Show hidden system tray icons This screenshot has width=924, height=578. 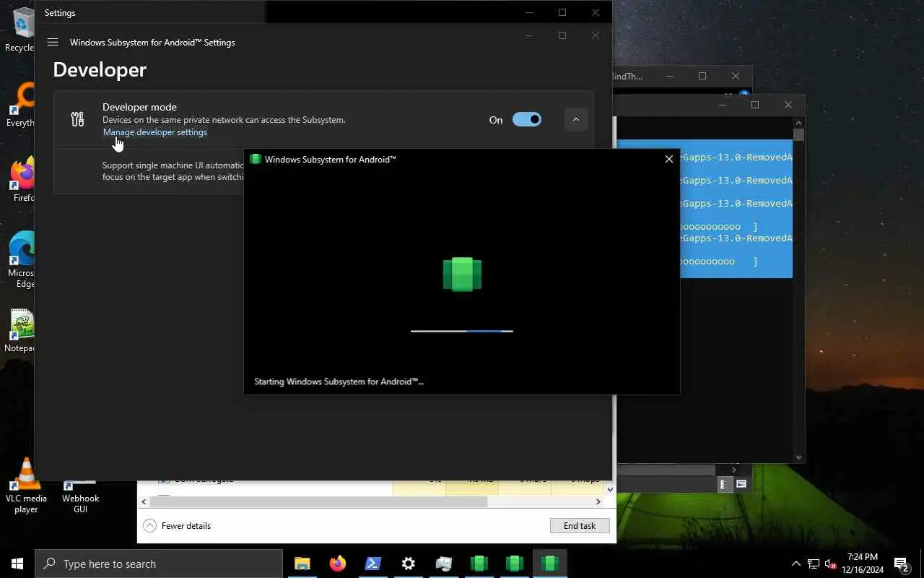[796, 564]
